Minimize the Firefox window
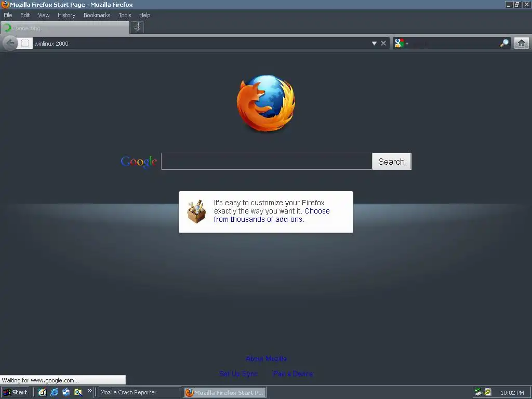This screenshot has height=399, width=532. point(508,5)
